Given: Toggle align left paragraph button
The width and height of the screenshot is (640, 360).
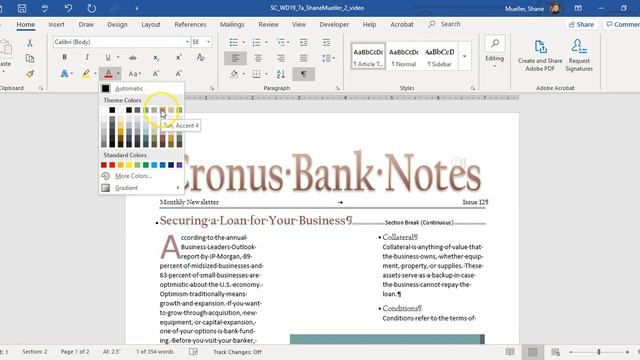Looking at the screenshot, I should click(x=235, y=58).
